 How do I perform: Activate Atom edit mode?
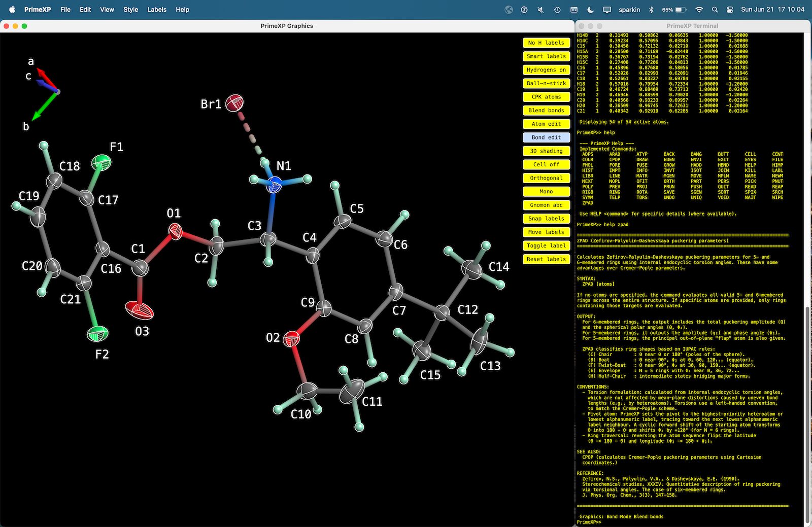[546, 124]
